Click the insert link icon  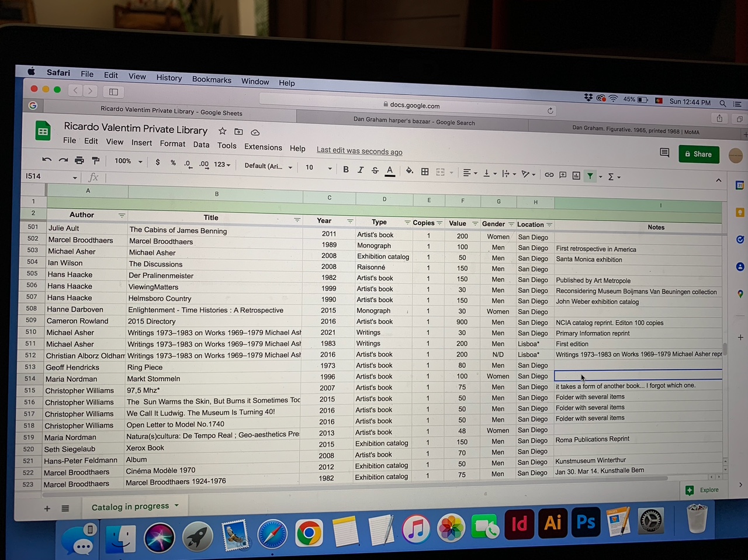[x=549, y=174]
